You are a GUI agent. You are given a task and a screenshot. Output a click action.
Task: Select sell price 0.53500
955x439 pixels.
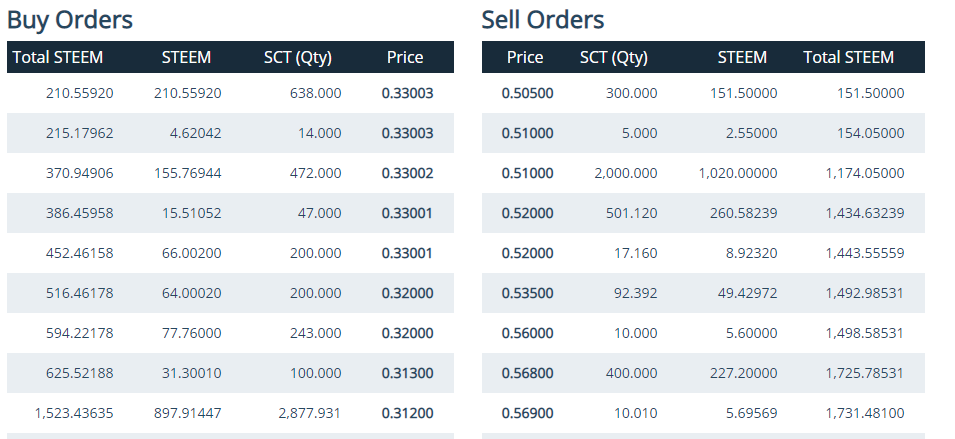[527, 293]
